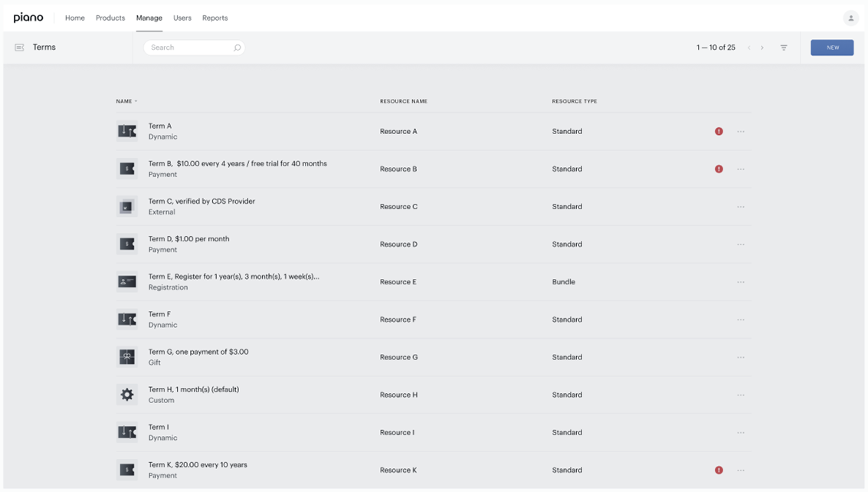Click the Term C external term icon
Viewport: 868px width, 492px height.
[126, 207]
